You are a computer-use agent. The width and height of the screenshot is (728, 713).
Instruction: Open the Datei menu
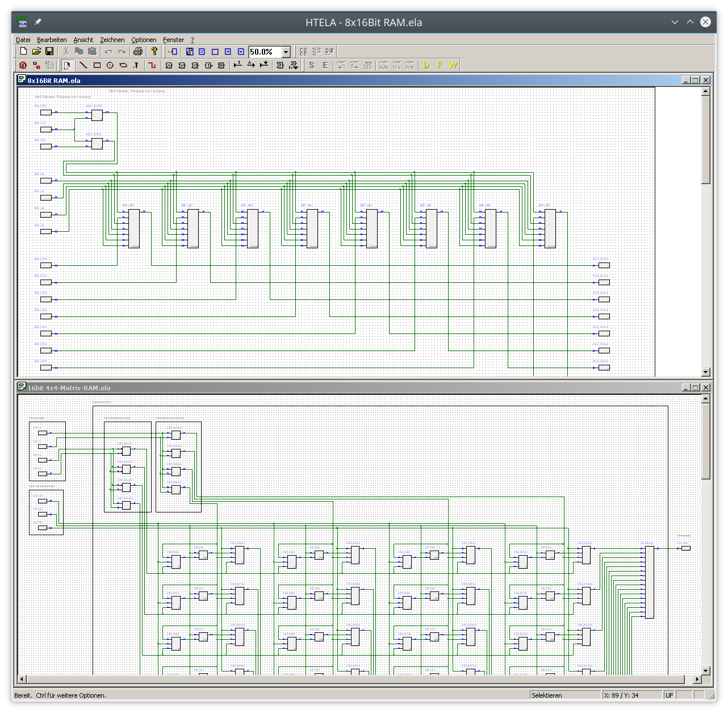click(x=23, y=40)
